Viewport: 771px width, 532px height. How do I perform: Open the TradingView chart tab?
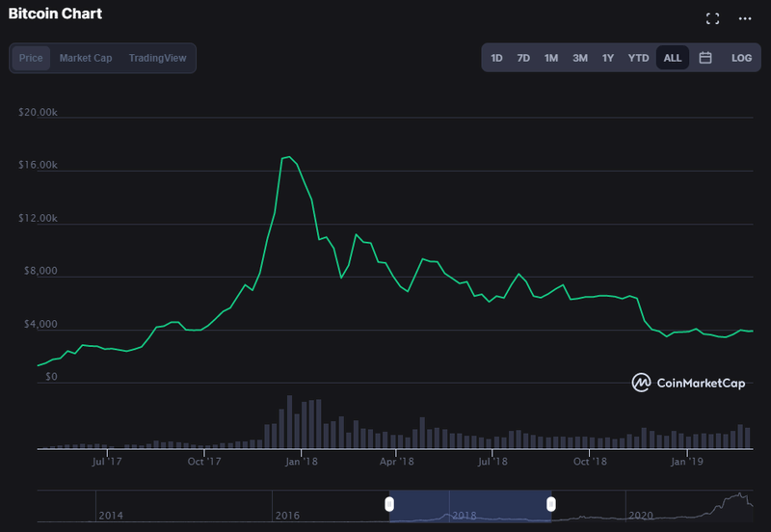(157, 58)
